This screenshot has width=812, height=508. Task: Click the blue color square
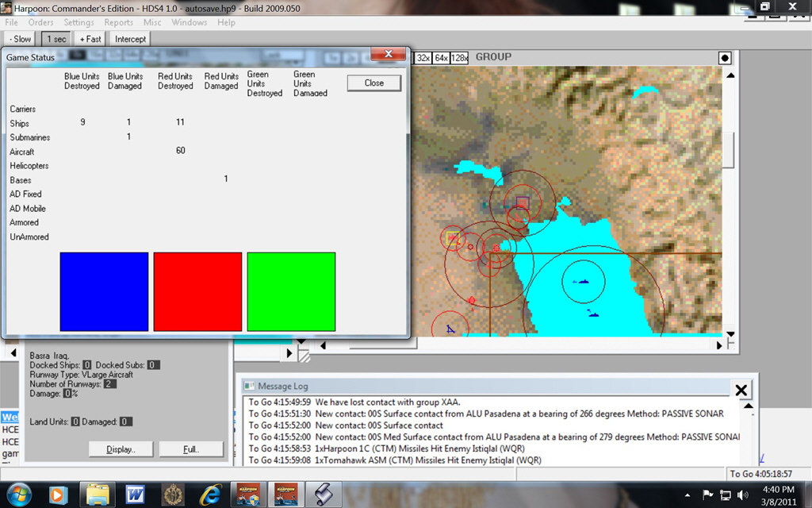click(x=104, y=291)
